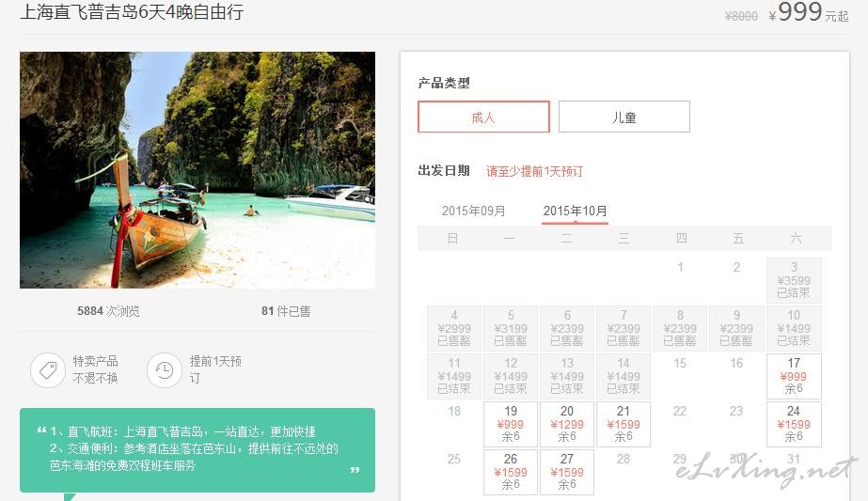Select the 儿童 product type
The image size is (868, 501).
624,117
